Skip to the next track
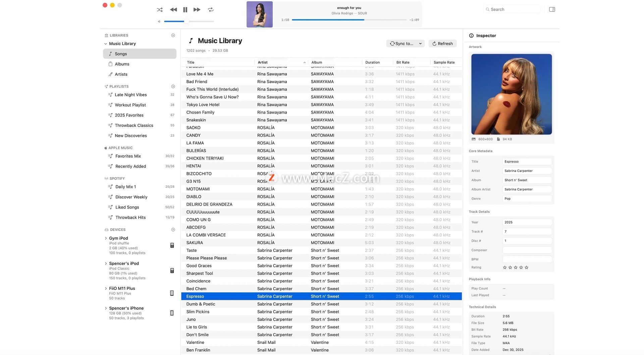This screenshot has width=644, height=355. (197, 10)
